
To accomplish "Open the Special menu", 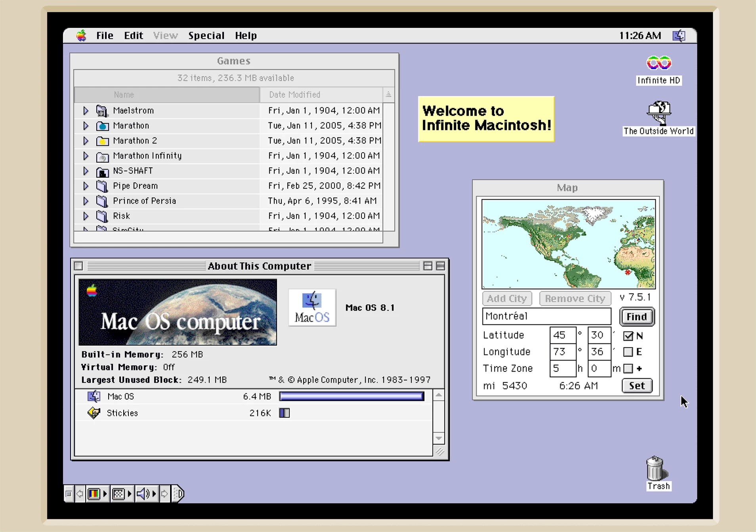I will [206, 36].
